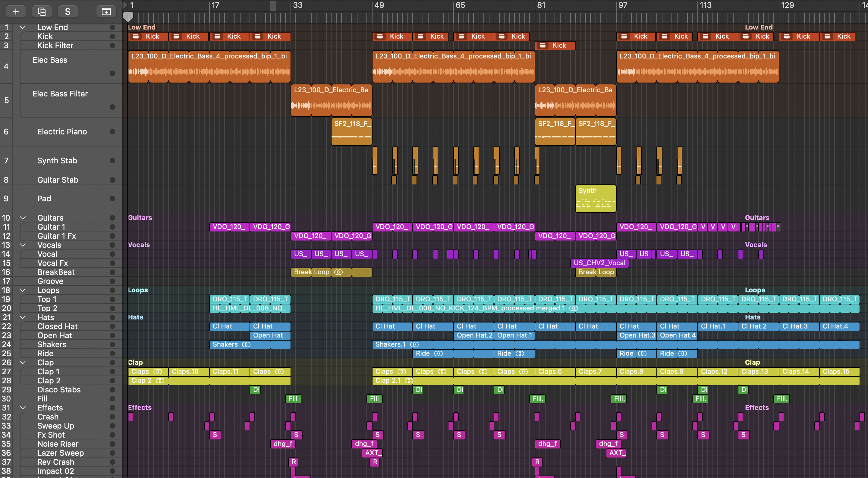Screen dimensions: 868x478
Task: Click bar 49 in the ruler
Action: 379,5
